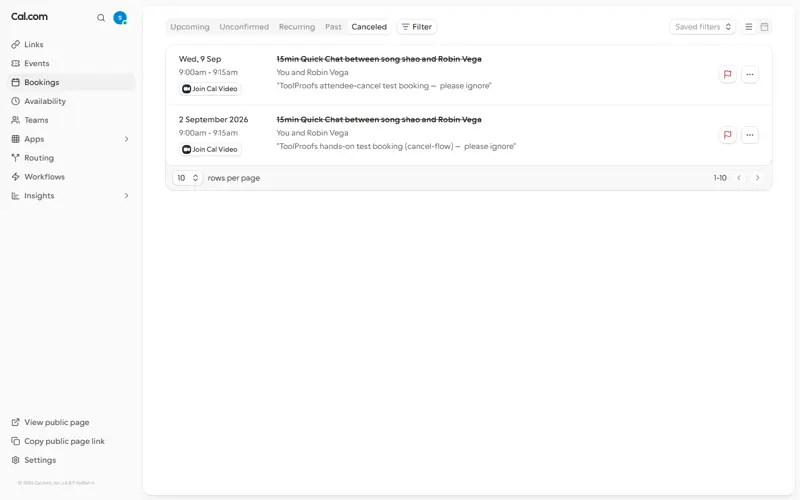Switch to list view icon
This screenshot has height=500, width=800.
[748, 27]
